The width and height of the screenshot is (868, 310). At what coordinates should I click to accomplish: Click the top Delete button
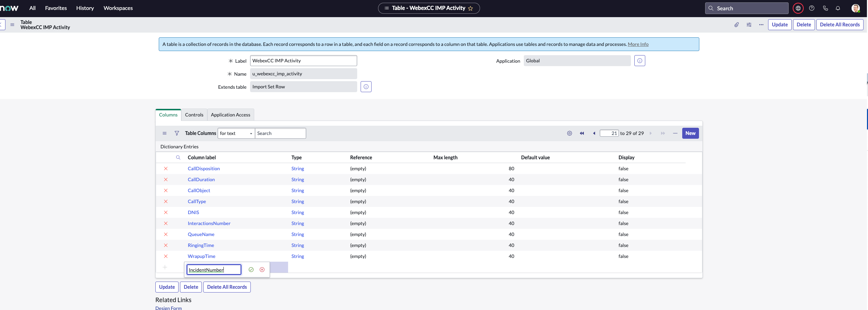click(804, 25)
